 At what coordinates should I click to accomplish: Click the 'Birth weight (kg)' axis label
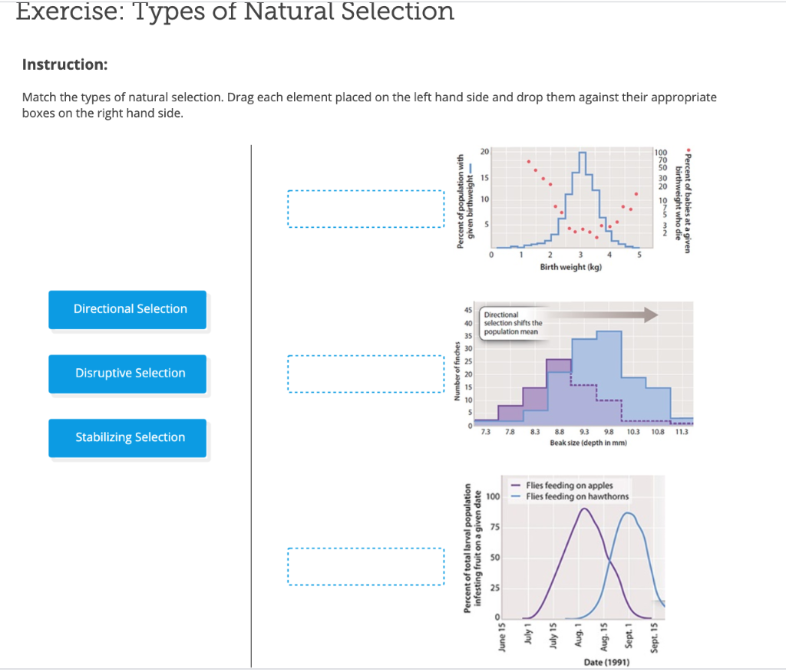pyautogui.click(x=571, y=266)
